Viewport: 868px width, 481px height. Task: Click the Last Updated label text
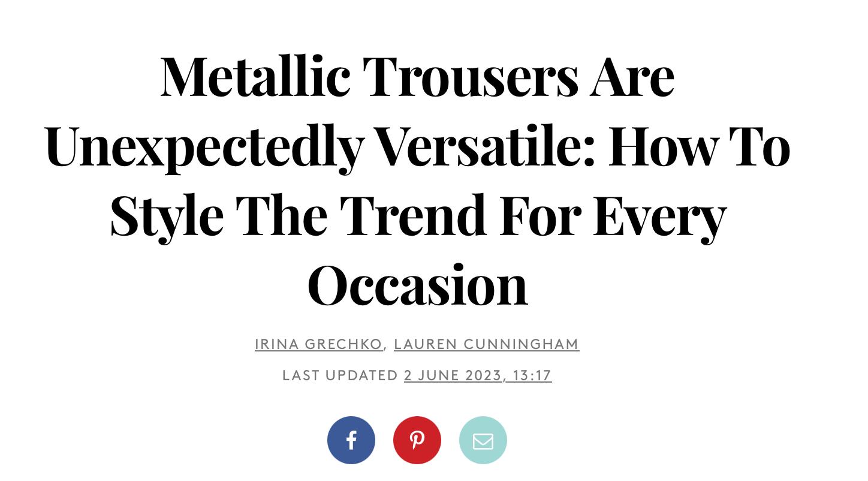point(340,375)
